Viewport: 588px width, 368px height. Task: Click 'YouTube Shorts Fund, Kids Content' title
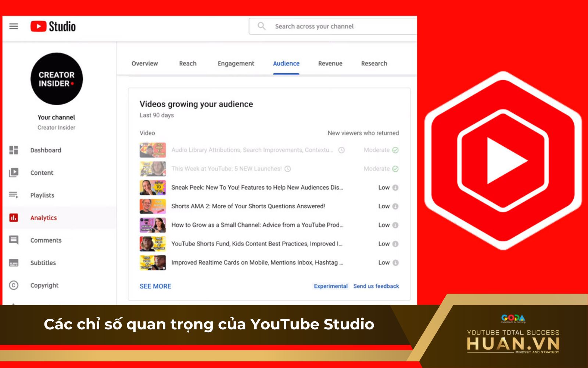(x=257, y=244)
